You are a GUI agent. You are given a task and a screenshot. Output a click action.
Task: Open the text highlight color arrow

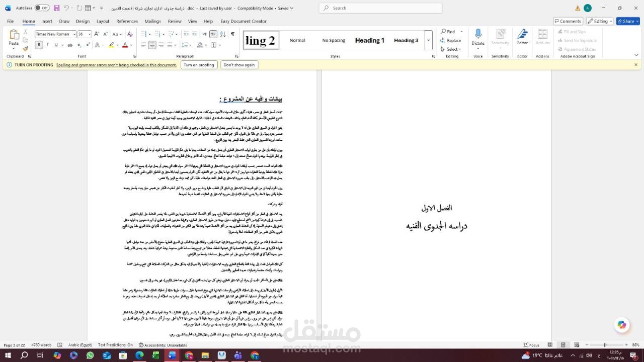click(118, 45)
